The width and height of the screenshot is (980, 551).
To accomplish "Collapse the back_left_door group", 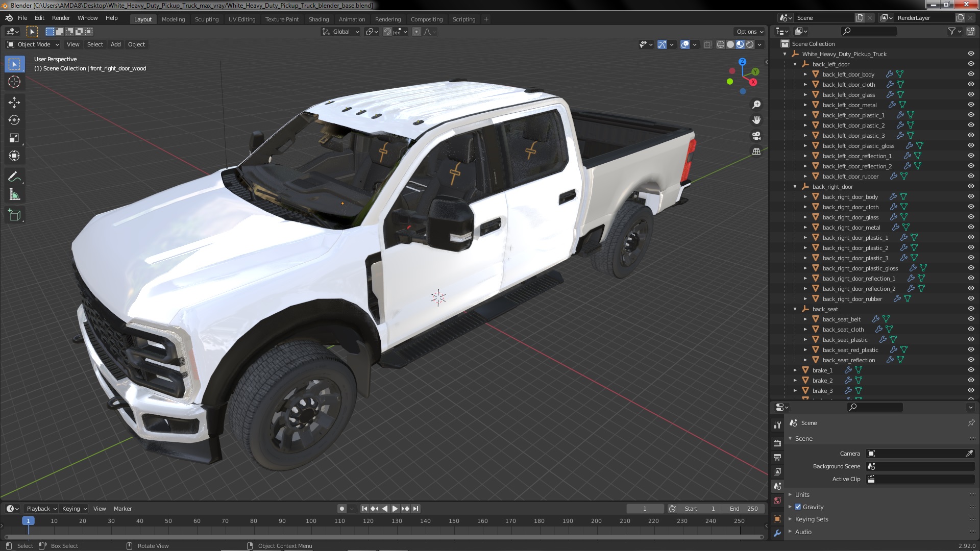I will pyautogui.click(x=795, y=64).
